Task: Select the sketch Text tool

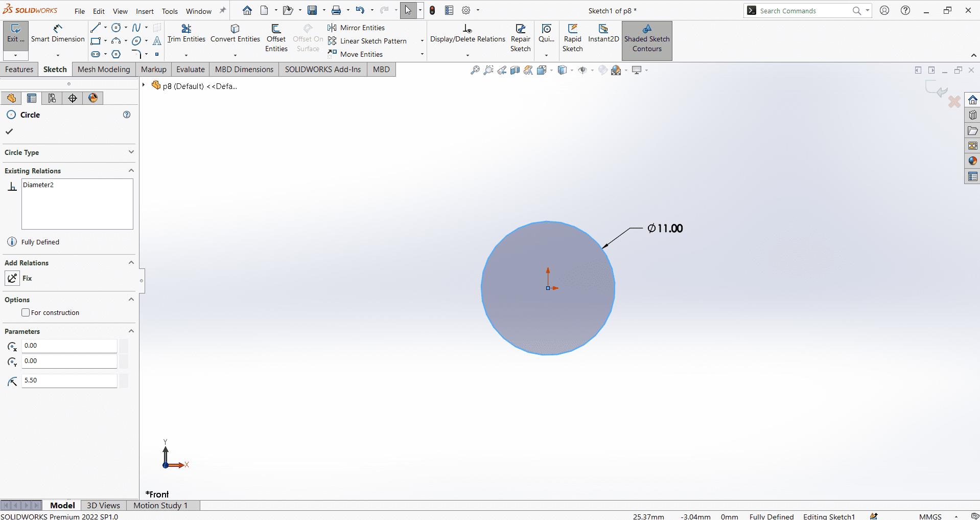Action: coord(157,41)
